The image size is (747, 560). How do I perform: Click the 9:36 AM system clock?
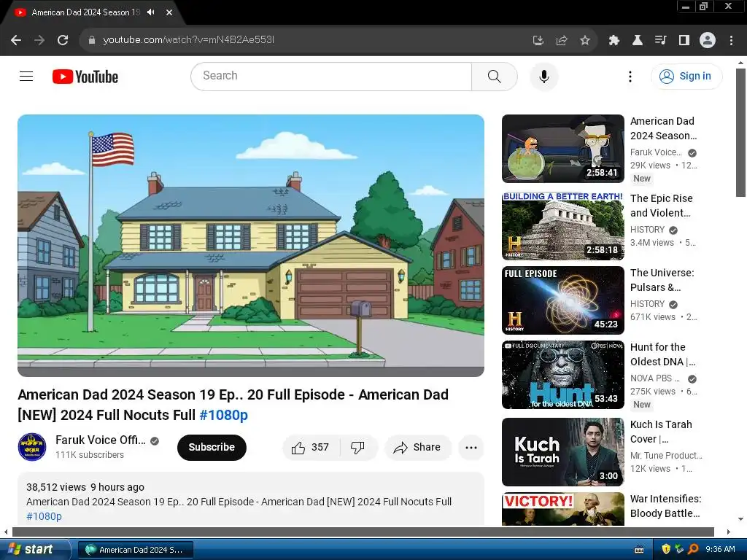click(720, 549)
